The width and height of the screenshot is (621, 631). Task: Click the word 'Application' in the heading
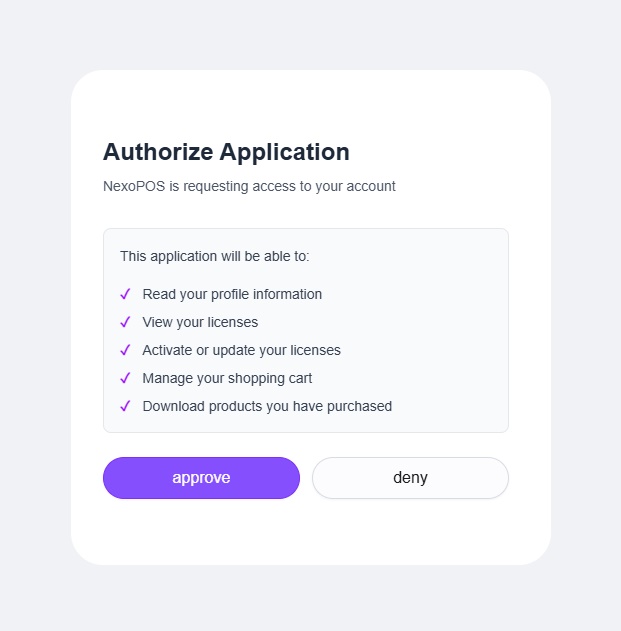pos(285,153)
